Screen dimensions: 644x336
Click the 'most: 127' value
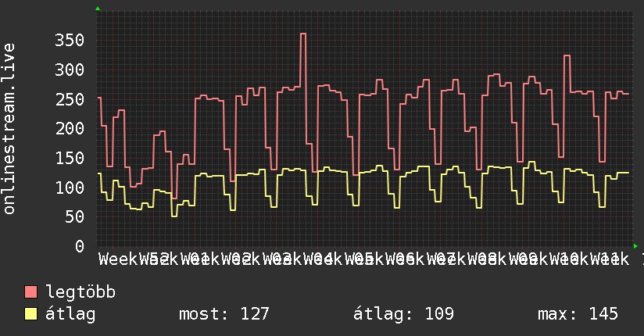point(224,314)
